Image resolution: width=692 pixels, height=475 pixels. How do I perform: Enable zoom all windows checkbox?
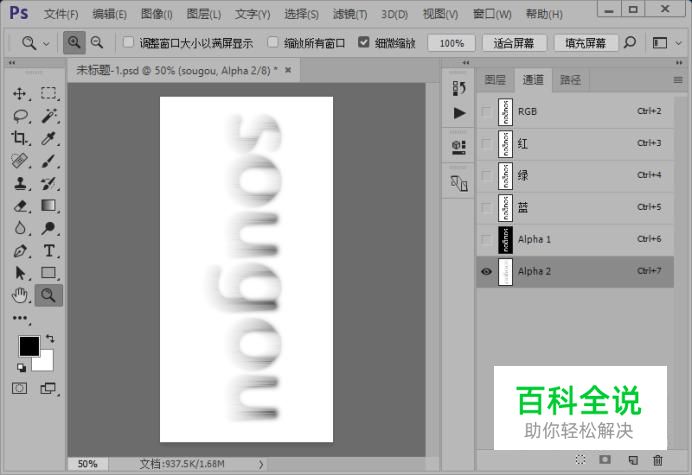click(273, 42)
